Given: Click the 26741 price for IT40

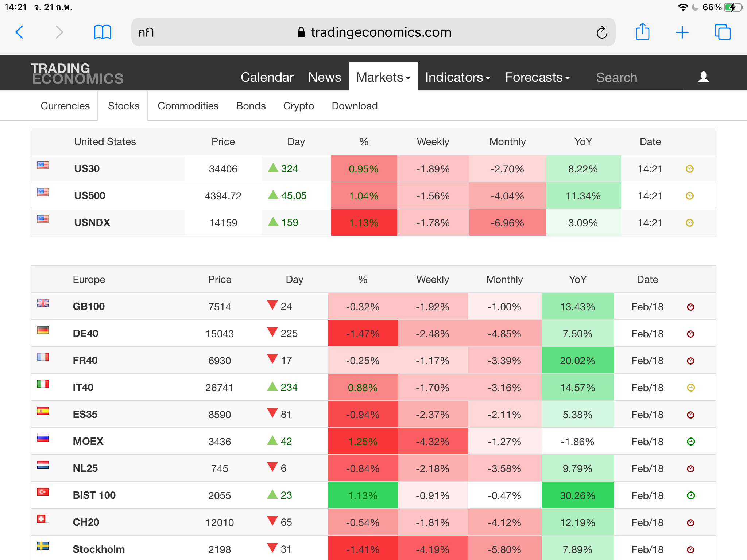Looking at the screenshot, I should pos(219,388).
